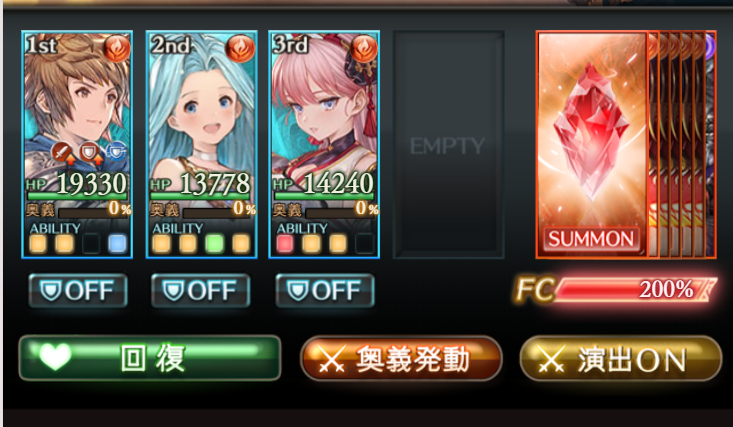Click the EMPTY party slot
733x427 pixels.
pyautogui.click(x=448, y=145)
